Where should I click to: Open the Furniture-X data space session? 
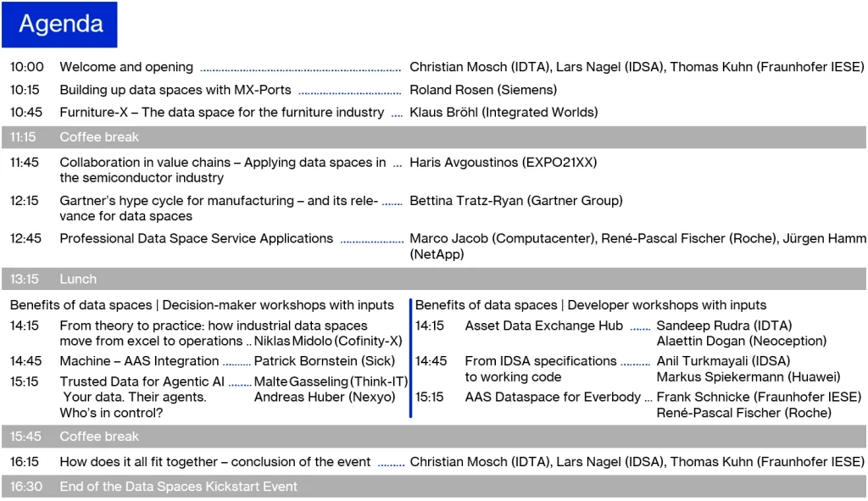pos(221,112)
